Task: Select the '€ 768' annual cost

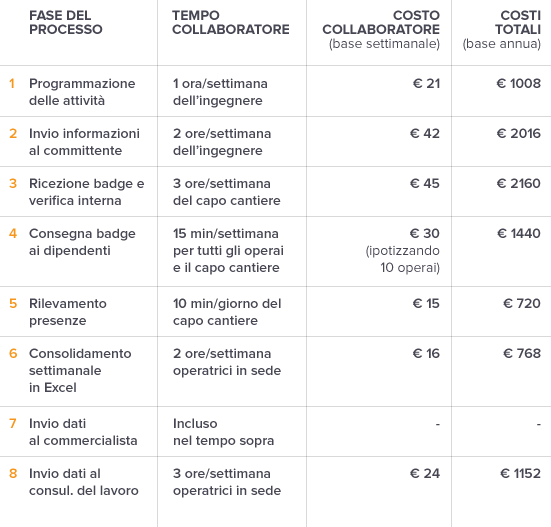Action: tap(522, 353)
